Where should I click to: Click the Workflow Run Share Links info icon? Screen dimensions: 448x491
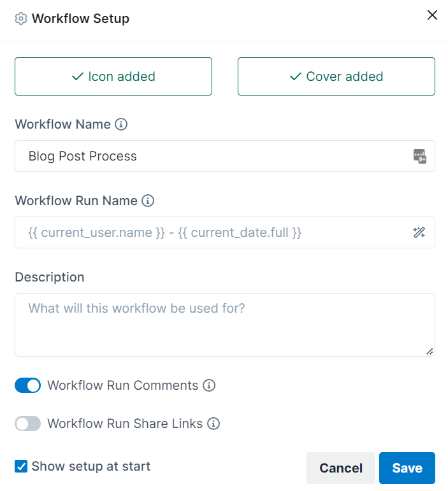pos(213,423)
